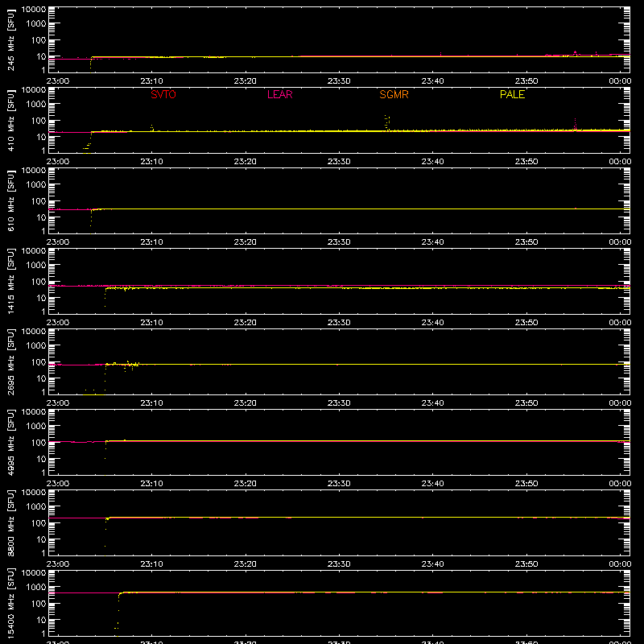Click 23:20 label under 4995 MHz panel
This screenshot has height=644, width=644.
tap(246, 484)
